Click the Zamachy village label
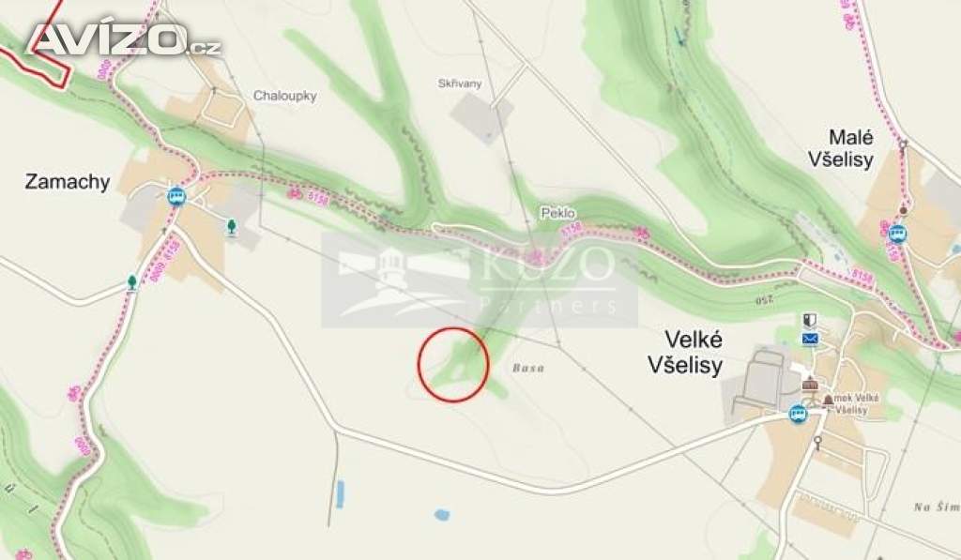961x560 pixels. [x=68, y=182]
